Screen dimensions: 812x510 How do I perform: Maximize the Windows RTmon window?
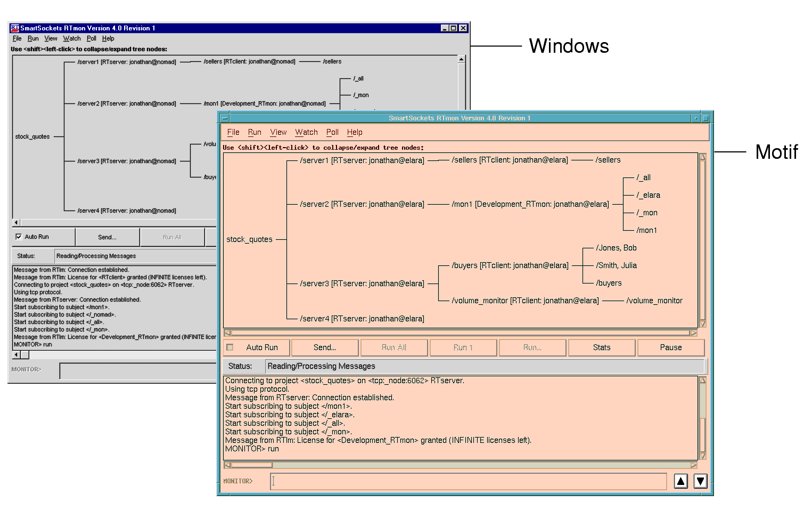[x=453, y=28]
